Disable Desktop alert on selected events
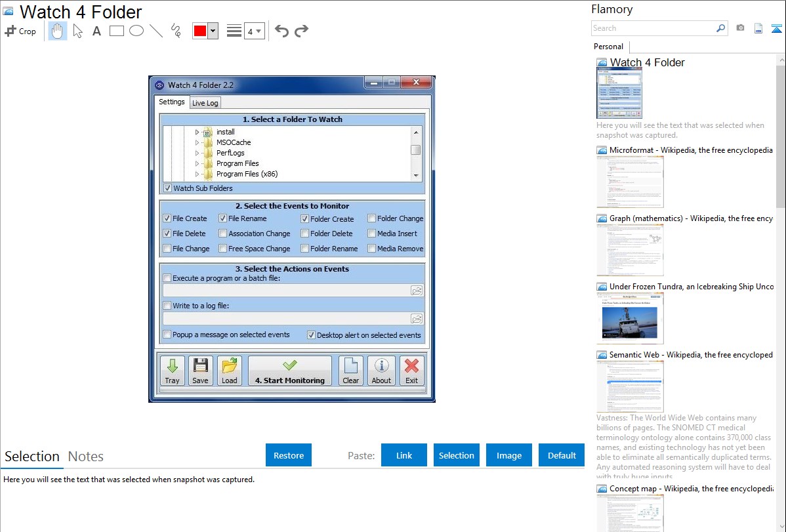This screenshot has width=786, height=532. [311, 335]
